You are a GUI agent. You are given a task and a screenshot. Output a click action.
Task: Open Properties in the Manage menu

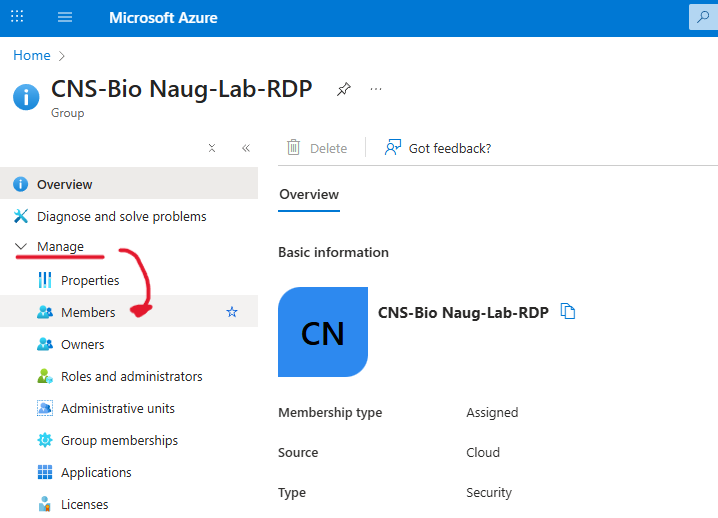click(90, 280)
